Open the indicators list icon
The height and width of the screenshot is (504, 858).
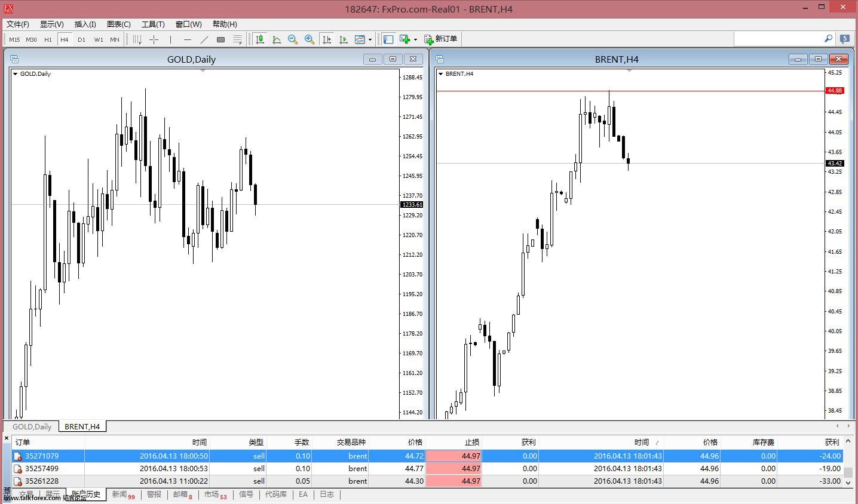(x=360, y=39)
